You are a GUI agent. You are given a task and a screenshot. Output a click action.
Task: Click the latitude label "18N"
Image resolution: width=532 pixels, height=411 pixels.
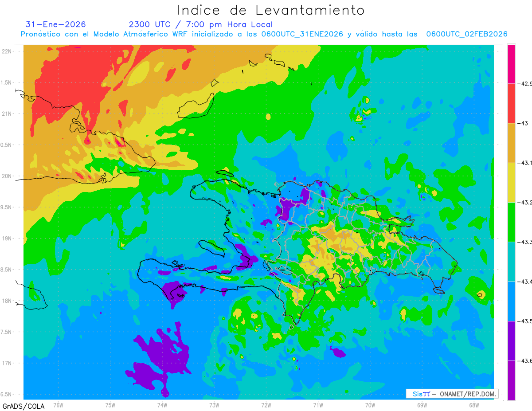point(8,301)
